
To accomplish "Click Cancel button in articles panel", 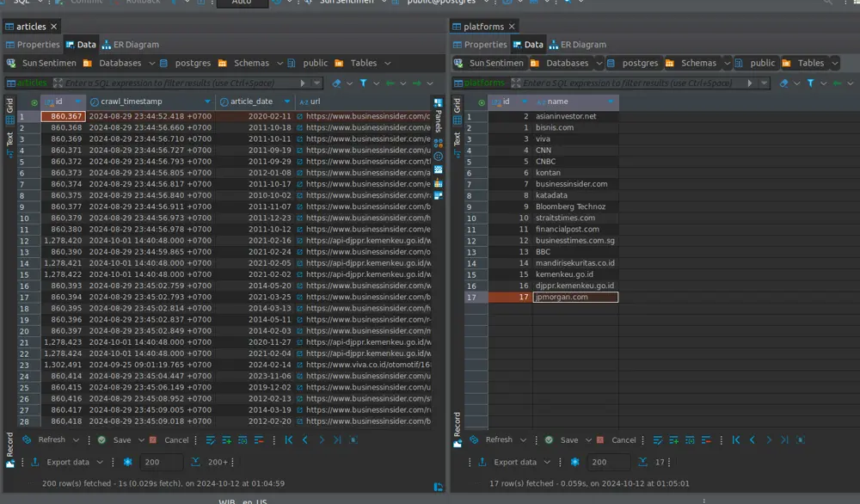I will [169, 439].
